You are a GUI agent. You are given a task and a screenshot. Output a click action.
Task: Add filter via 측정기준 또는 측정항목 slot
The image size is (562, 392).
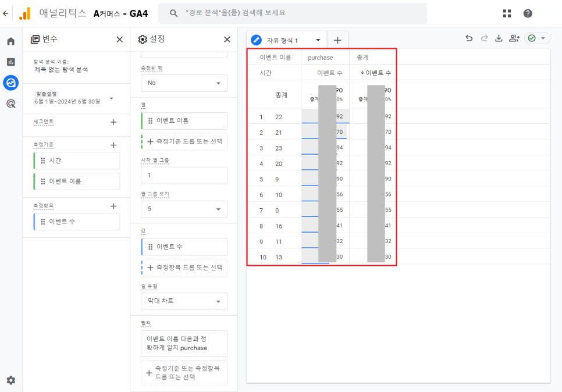point(184,373)
